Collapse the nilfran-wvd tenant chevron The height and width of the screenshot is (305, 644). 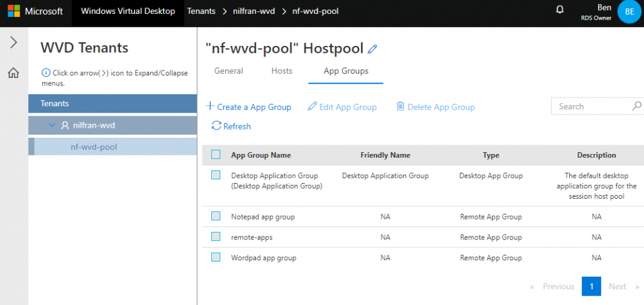[52, 125]
